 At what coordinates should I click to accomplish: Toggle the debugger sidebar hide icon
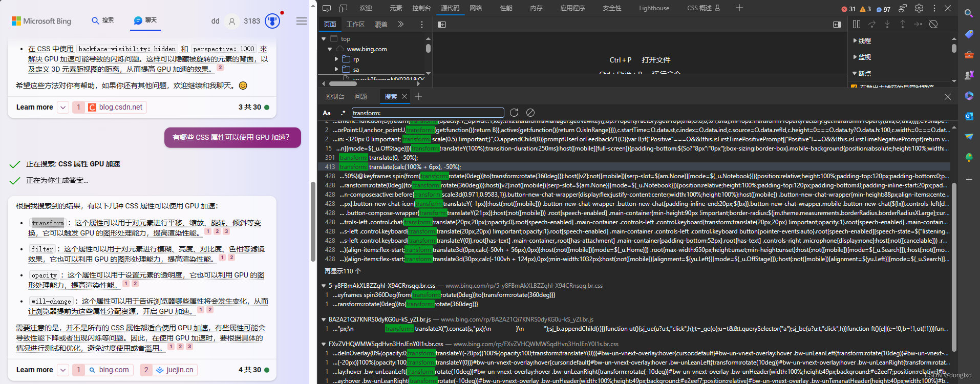[x=837, y=24]
